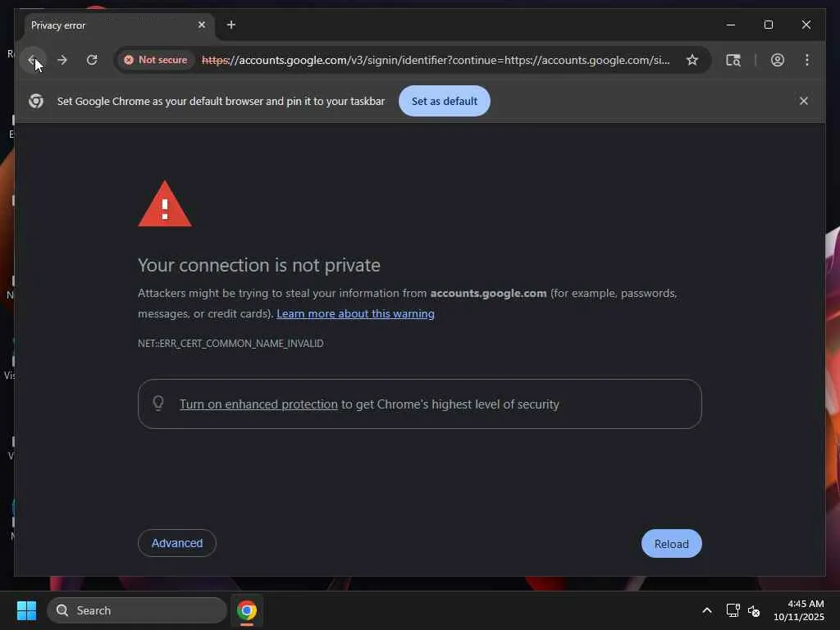Open Learn more about this warning link
The height and width of the screenshot is (630, 840).
click(355, 313)
